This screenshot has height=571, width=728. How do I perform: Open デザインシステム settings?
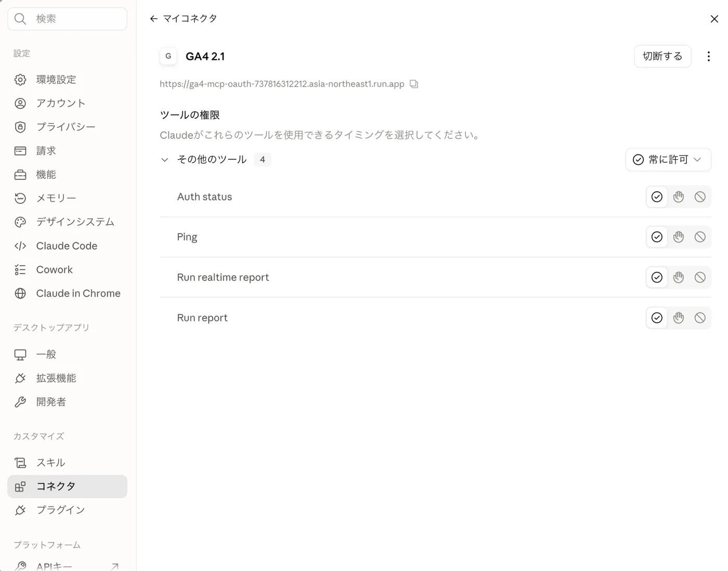67,222
